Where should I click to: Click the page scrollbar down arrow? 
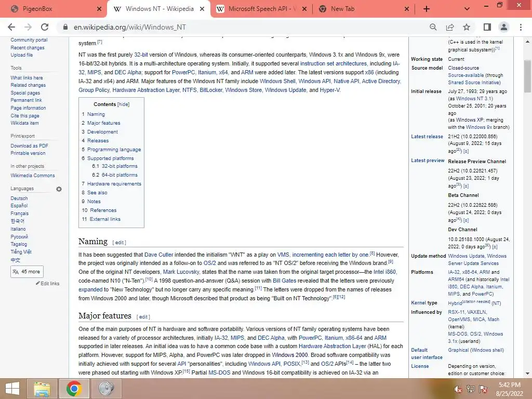point(528,374)
